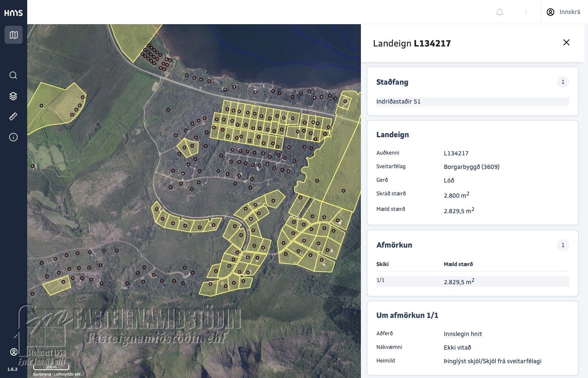This screenshot has height=378, width=588.
Task: Open the search tool in the sidebar
Action: pos(13,75)
